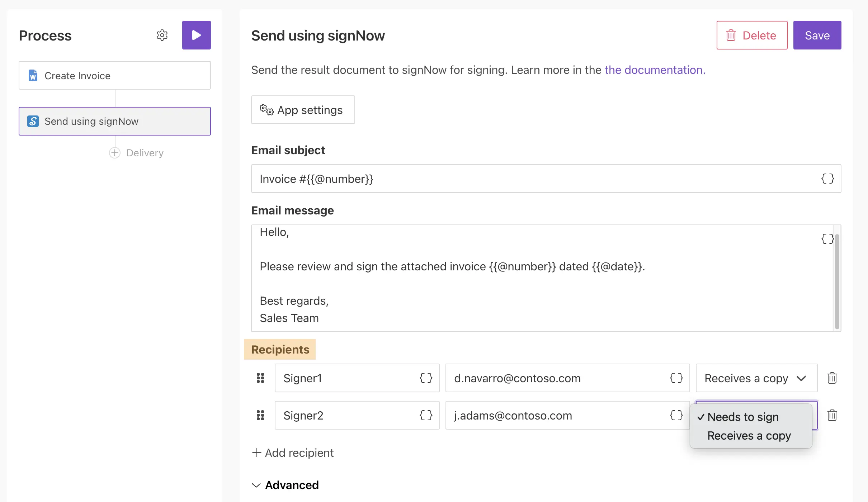Delete this signNow delivery

pyautogui.click(x=752, y=35)
